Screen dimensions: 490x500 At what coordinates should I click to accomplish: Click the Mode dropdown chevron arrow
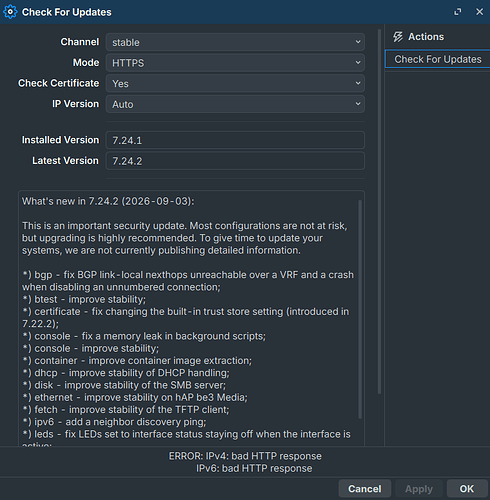[358, 62]
